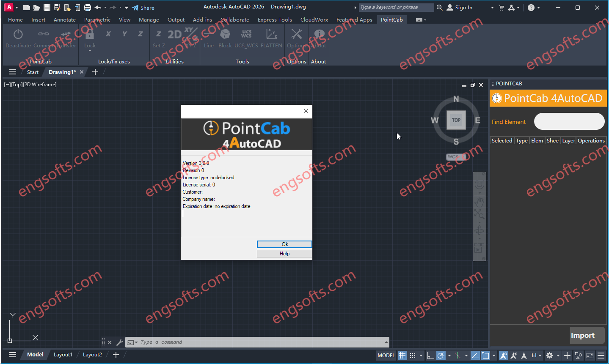
Task: Toggle ortho mode in status bar
Action: coord(430,356)
